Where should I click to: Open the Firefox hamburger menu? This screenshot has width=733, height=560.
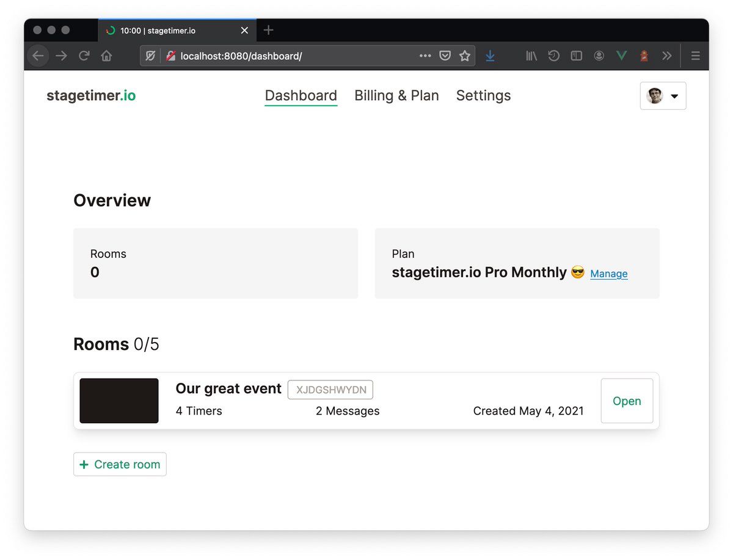pos(695,56)
